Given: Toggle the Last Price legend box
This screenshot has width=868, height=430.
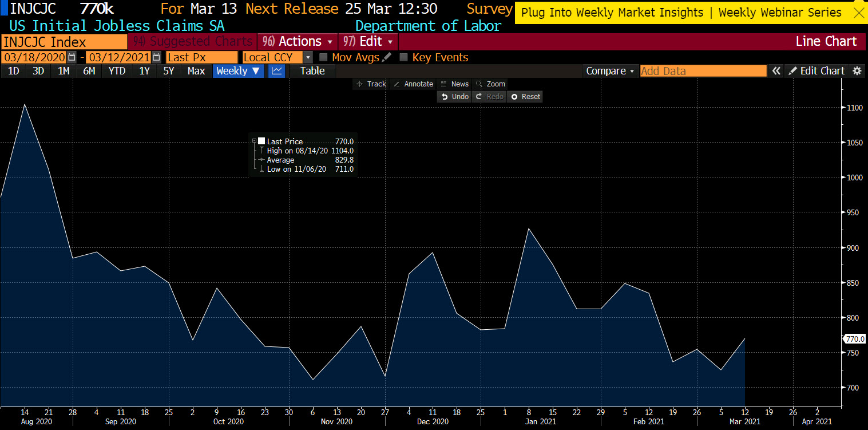Looking at the screenshot, I should pyautogui.click(x=261, y=141).
